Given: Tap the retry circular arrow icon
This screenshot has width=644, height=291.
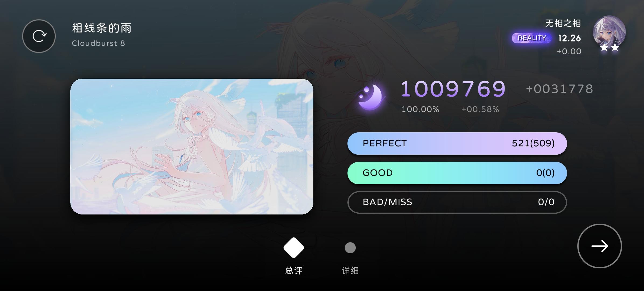Looking at the screenshot, I should [39, 36].
